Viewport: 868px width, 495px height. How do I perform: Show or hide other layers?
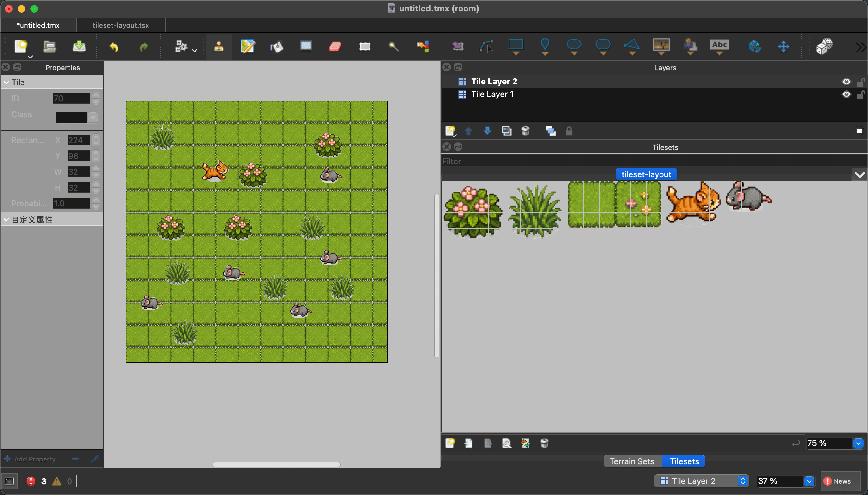point(550,131)
